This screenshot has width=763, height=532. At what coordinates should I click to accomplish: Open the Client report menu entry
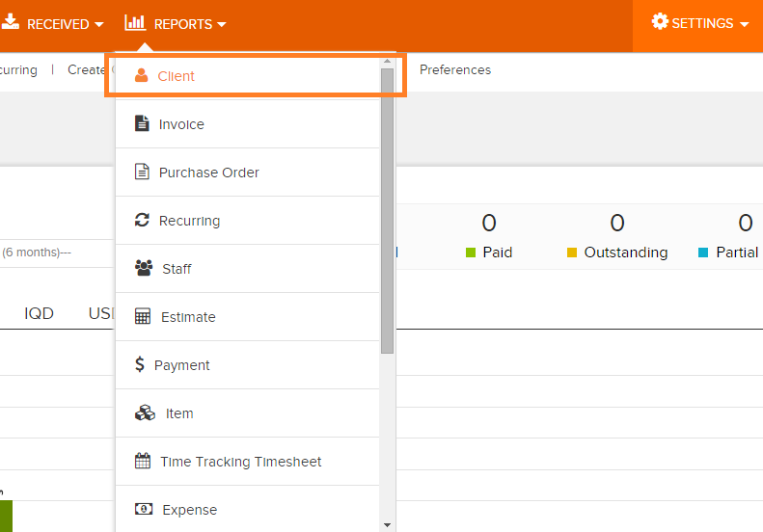point(248,76)
